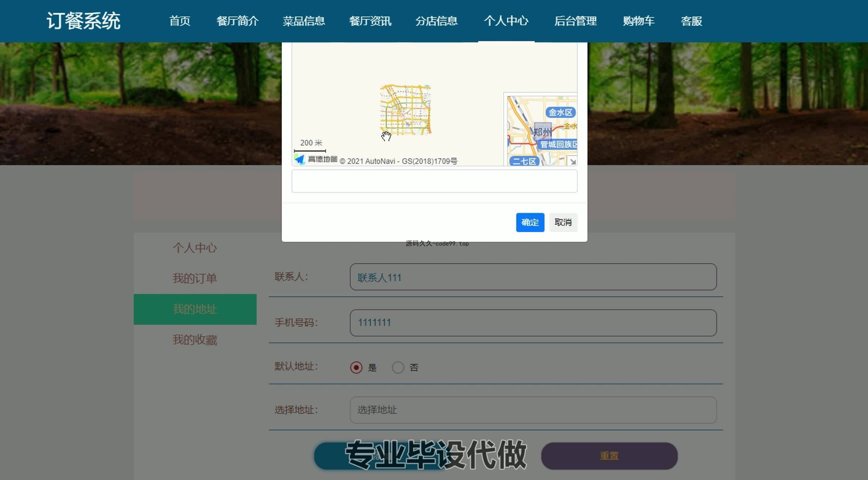Open 客服 from navigation bar
The width and height of the screenshot is (868, 480).
[691, 21]
